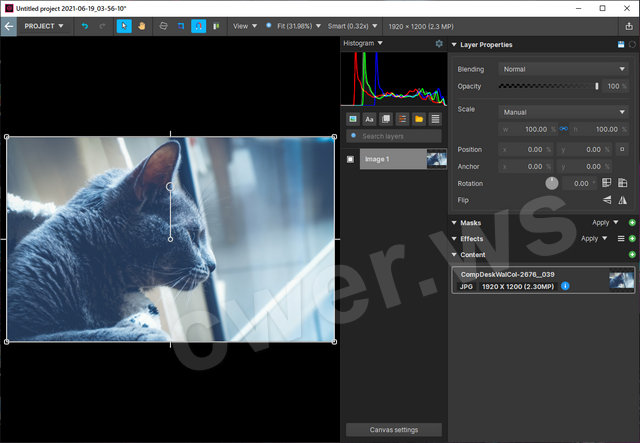Open the PROJECT menu

(43, 25)
